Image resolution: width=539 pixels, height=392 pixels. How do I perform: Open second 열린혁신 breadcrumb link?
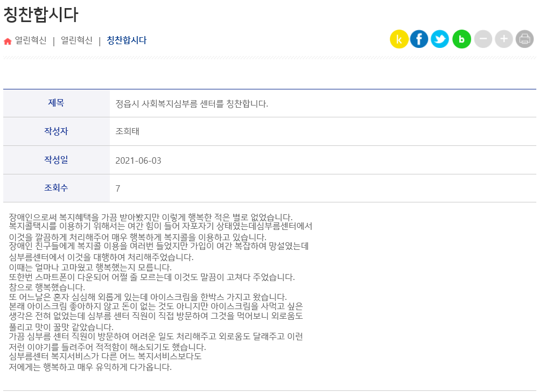tap(76, 40)
